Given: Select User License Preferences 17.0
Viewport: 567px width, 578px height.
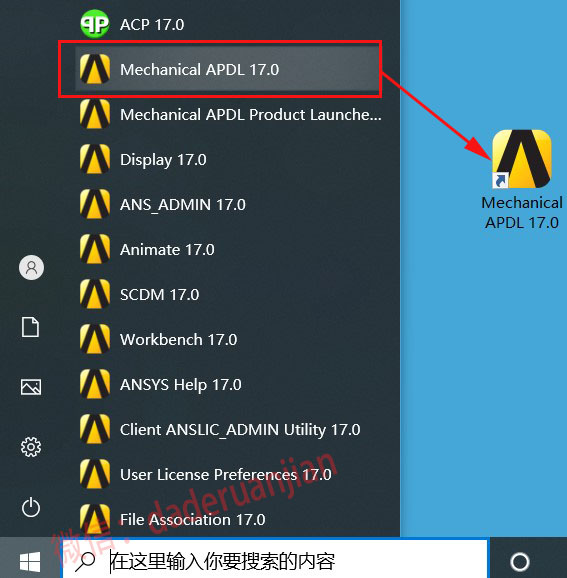Looking at the screenshot, I should coord(227,474).
